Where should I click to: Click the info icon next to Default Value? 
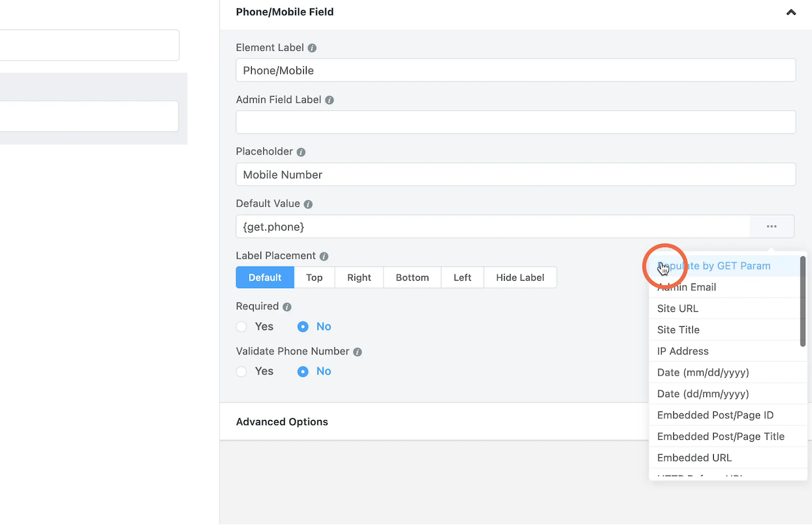click(308, 204)
